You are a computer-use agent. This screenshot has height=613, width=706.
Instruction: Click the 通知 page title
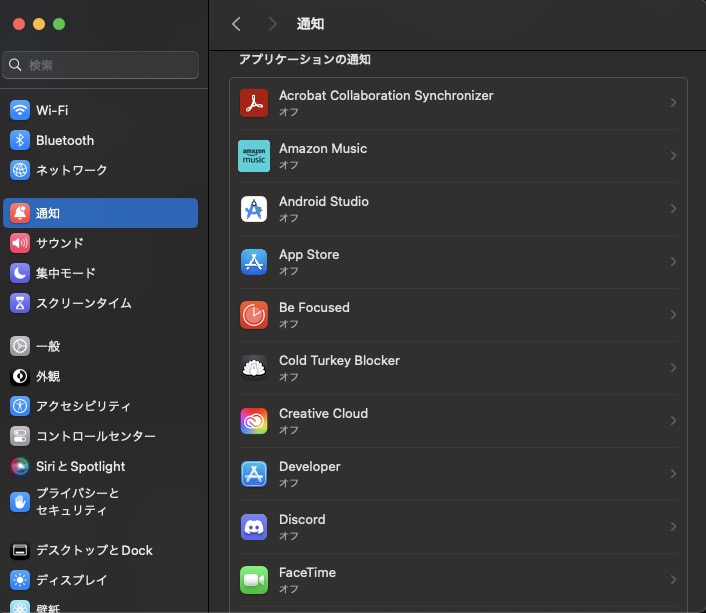click(x=310, y=24)
